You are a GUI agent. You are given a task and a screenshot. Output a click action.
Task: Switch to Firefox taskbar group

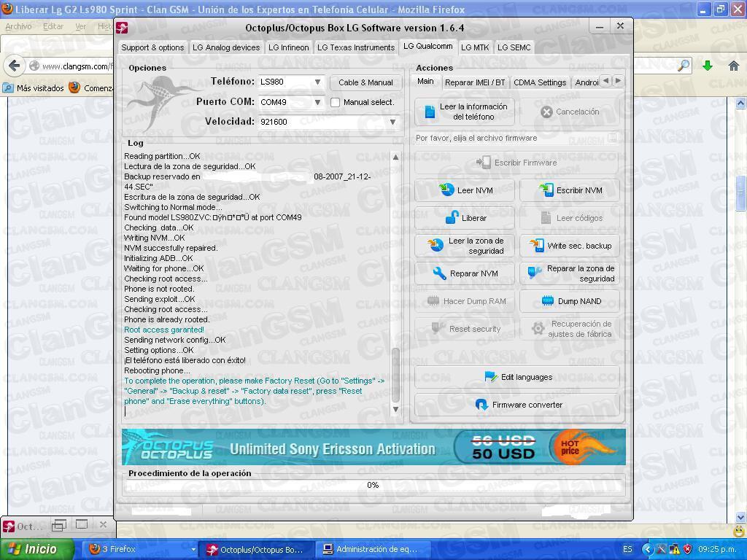point(138,550)
